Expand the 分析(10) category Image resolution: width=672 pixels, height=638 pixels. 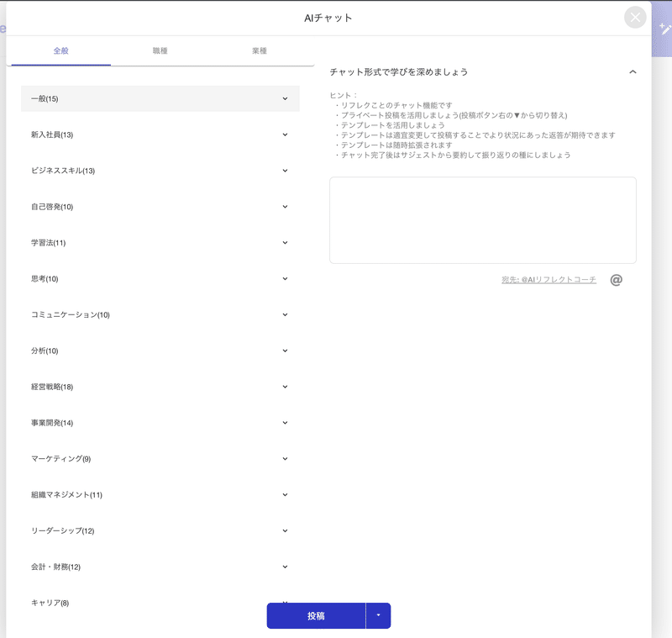pyautogui.click(x=160, y=351)
